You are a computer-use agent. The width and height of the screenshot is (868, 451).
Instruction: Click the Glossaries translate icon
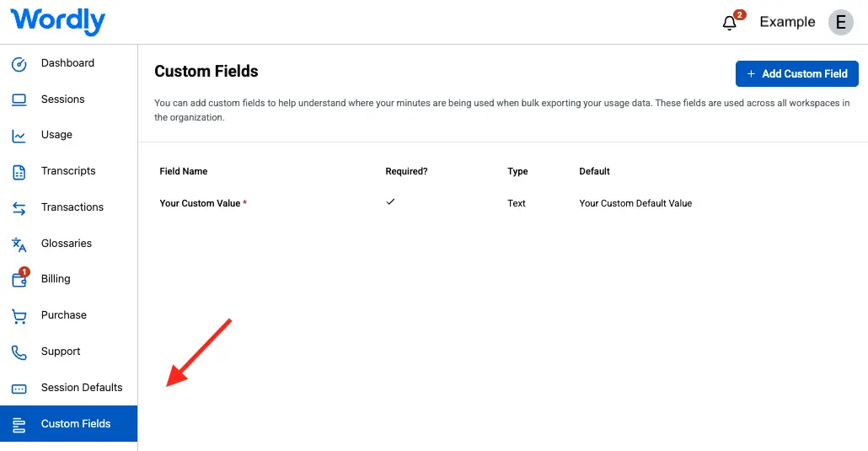19,244
